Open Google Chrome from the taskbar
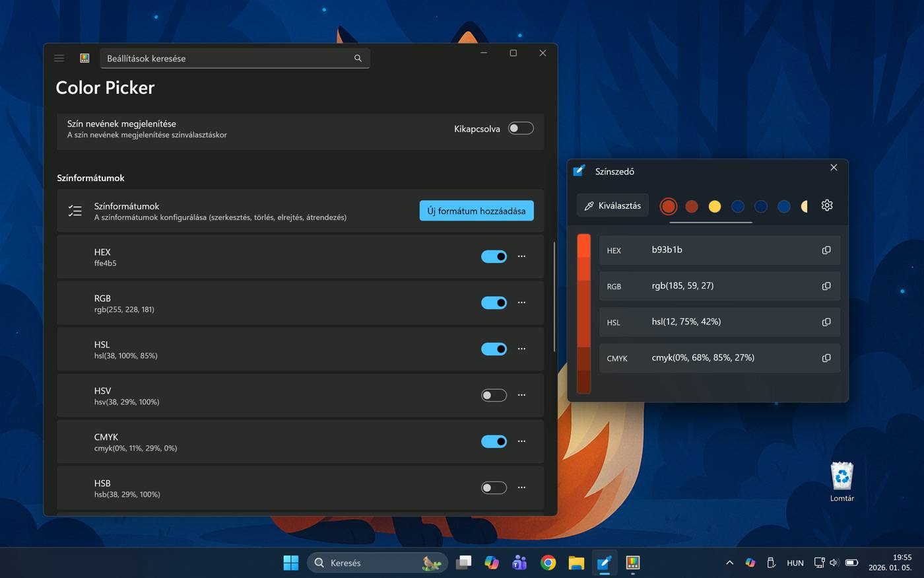This screenshot has height=578, width=924. coord(548,563)
